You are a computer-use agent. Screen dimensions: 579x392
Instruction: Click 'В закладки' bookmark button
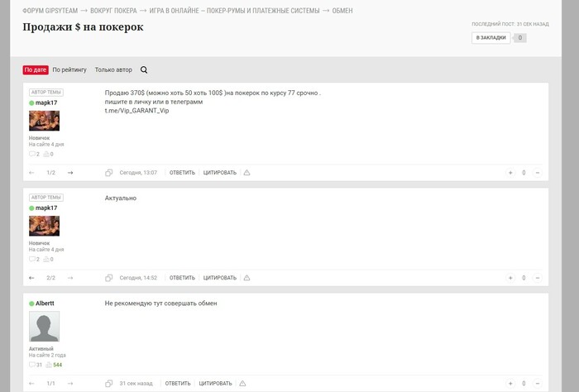point(490,38)
